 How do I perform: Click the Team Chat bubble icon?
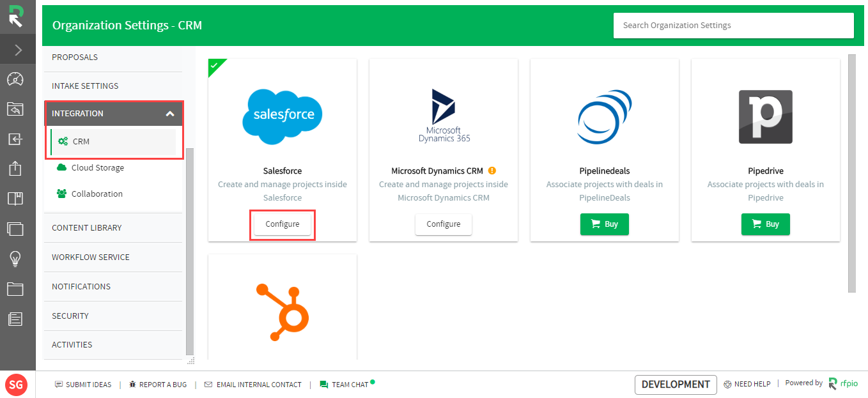[324, 385]
